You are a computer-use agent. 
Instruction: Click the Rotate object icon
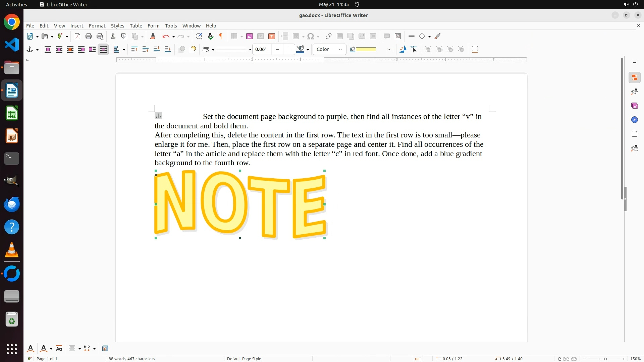pyautogui.click(x=403, y=49)
